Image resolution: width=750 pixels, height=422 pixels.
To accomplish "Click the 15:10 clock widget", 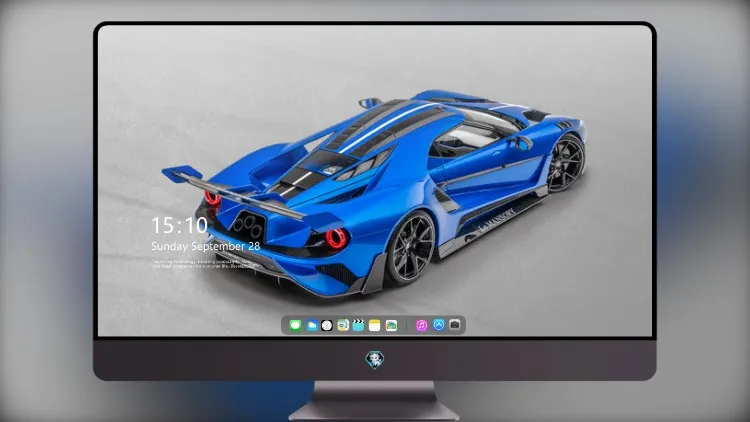I will pos(179,225).
